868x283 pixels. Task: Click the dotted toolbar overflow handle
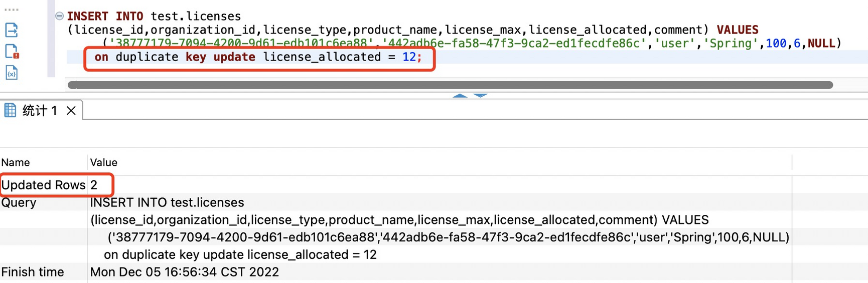11,10
